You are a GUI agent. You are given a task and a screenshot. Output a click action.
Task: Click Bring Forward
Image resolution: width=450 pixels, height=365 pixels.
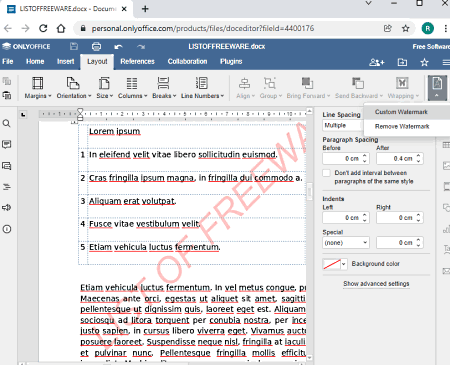click(x=308, y=88)
